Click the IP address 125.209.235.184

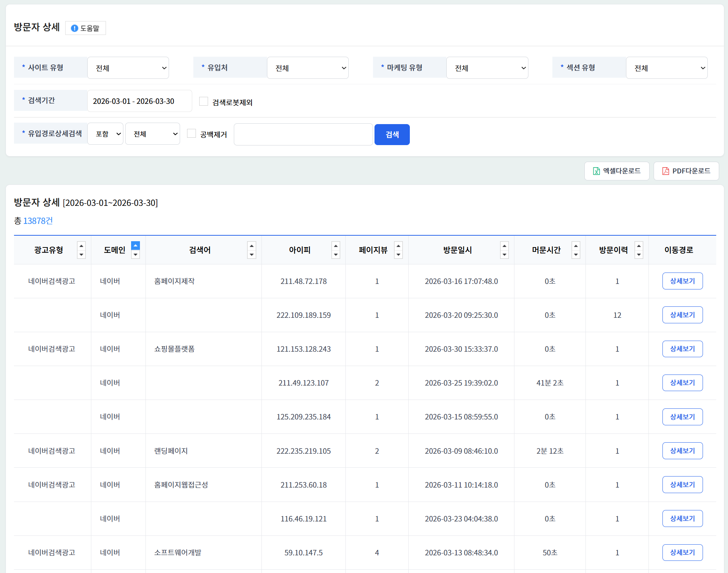click(304, 417)
